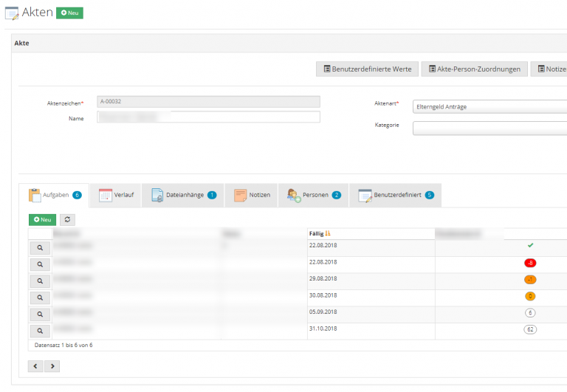The height and width of the screenshot is (392, 567).
Task: Click the Akte panel header
Action: point(289,44)
